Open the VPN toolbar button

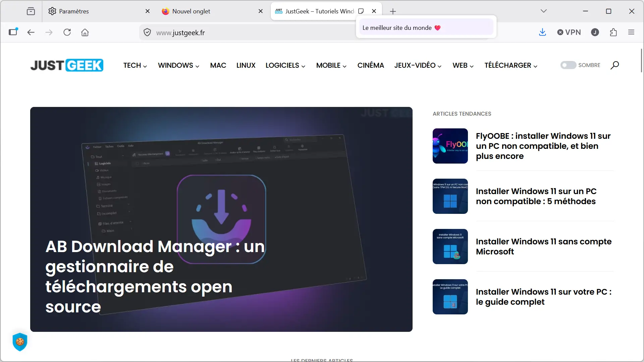(569, 33)
